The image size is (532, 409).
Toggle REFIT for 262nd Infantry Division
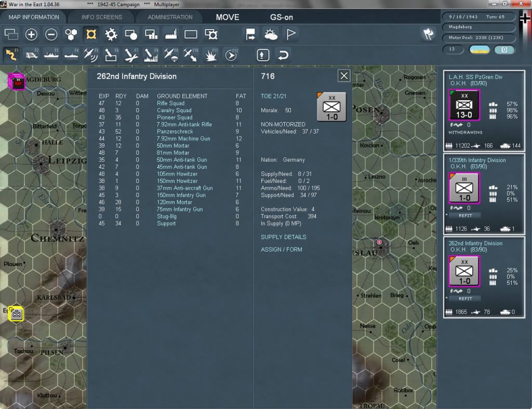point(465,299)
